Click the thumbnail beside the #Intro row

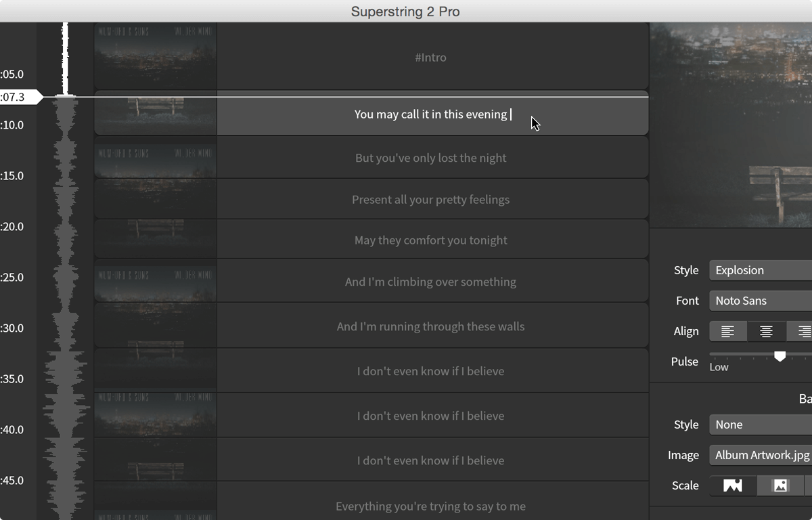[x=156, y=56]
